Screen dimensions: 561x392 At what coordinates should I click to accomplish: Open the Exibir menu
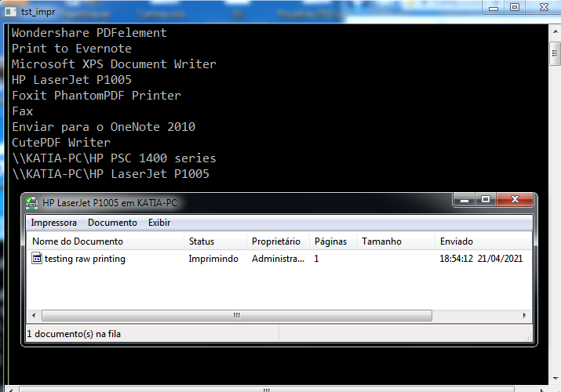[159, 223]
